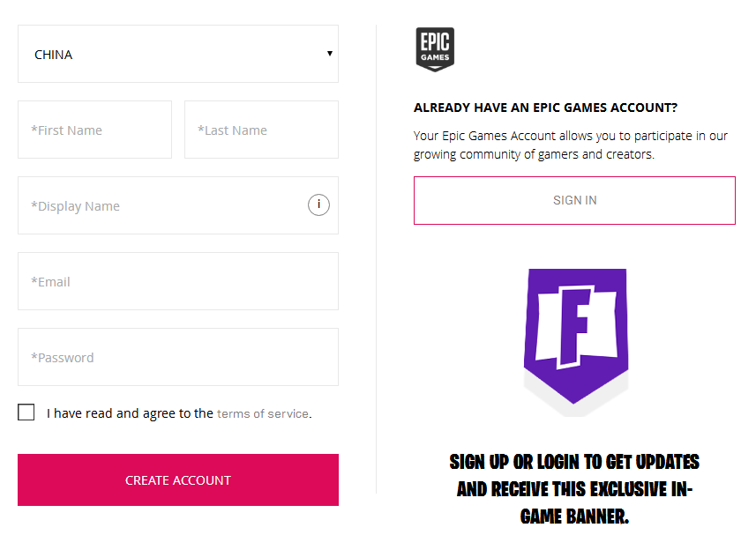Click the 'I have read and agree' label
Viewport: 756px width, 535px height.
[130, 413]
